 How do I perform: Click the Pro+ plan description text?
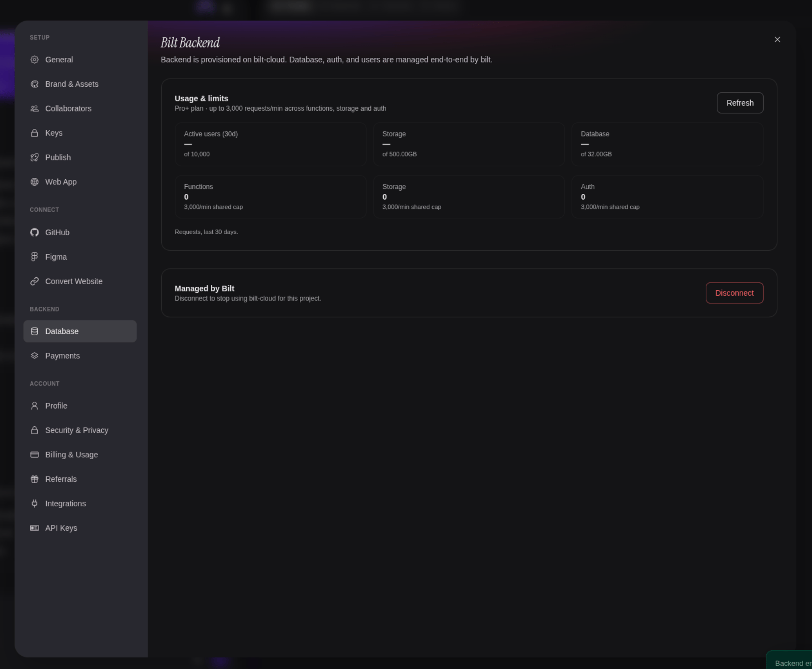point(280,108)
